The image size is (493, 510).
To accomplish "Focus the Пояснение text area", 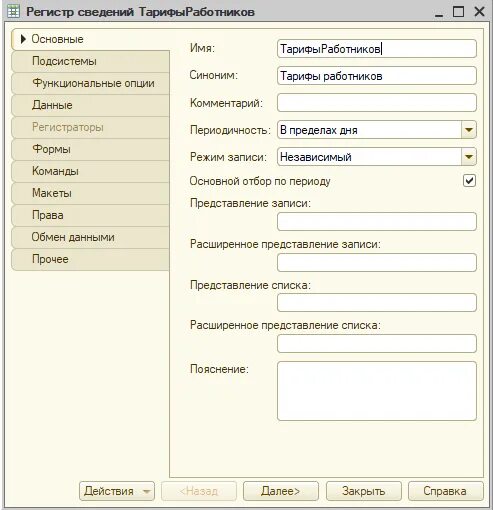I will coord(377,391).
